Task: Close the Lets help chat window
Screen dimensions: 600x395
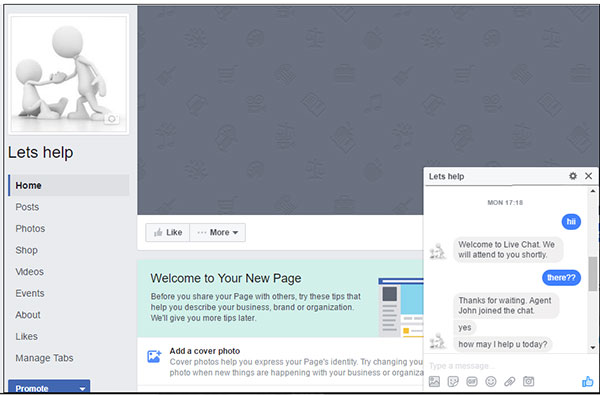Action: (589, 176)
